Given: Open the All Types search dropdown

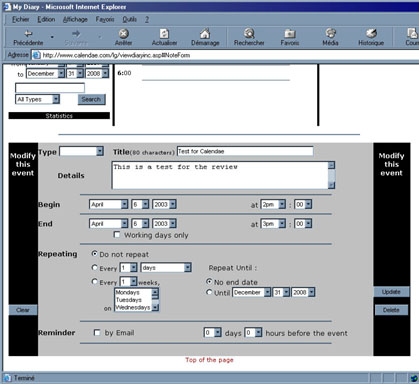Looking at the screenshot, I should tap(37, 99).
